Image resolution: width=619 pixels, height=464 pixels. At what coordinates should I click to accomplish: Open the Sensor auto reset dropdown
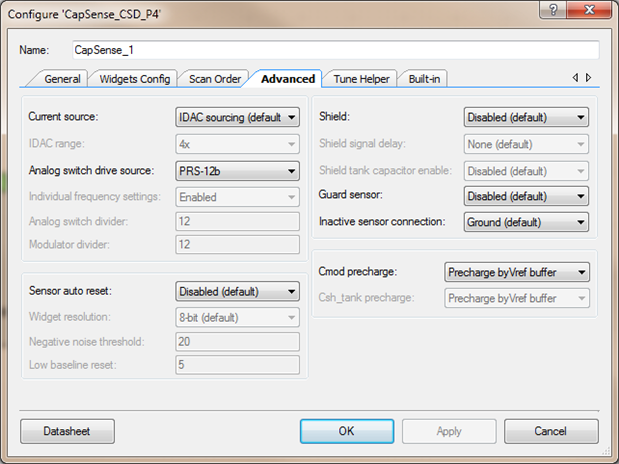(237, 291)
